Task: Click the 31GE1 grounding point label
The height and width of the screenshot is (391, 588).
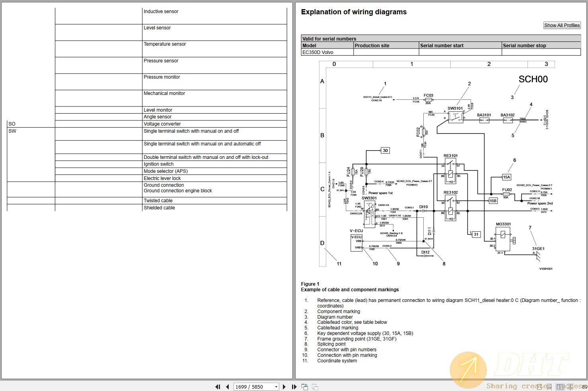Action: (538, 249)
